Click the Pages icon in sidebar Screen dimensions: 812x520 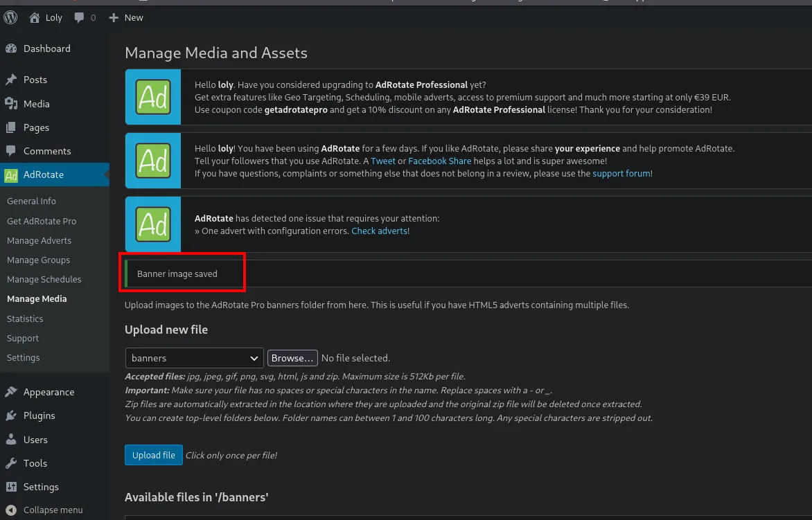click(11, 127)
